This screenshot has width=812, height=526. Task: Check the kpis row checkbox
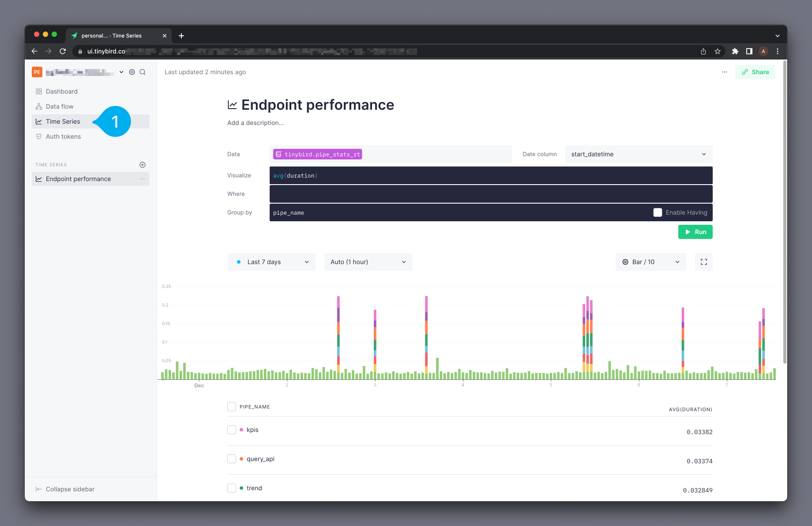pos(232,430)
